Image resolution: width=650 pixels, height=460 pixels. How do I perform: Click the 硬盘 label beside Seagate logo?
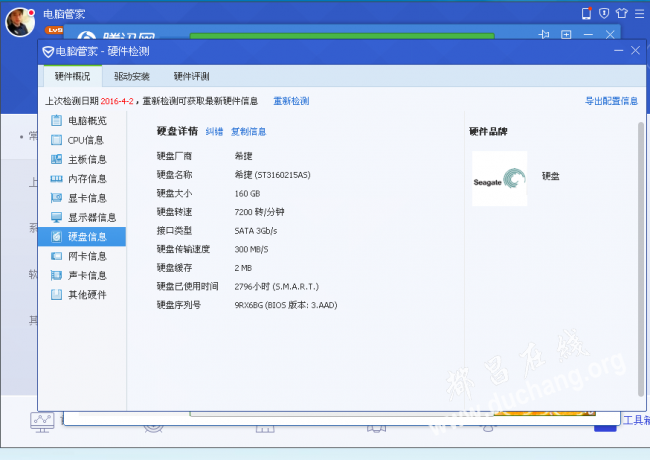pyautogui.click(x=551, y=176)
